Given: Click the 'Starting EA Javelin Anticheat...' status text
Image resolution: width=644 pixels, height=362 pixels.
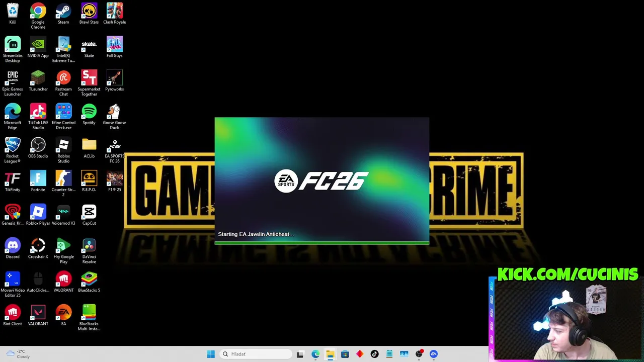Looking at the screenshot, I should point(256,234).
